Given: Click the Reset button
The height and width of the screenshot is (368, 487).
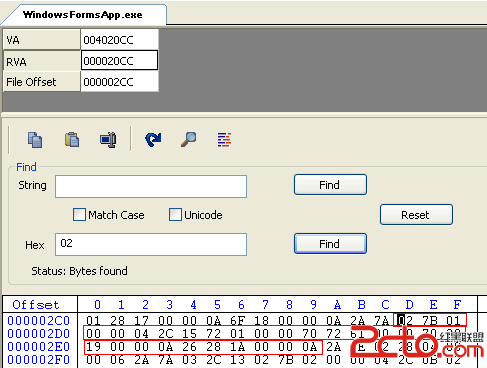Looking at the screenshot, I should [416, 214].
